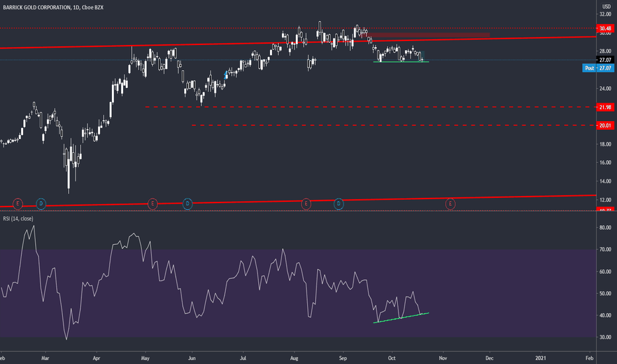617x364 pixels.
Task: Select the red 20.01 price level label
Action: (605, 126)
